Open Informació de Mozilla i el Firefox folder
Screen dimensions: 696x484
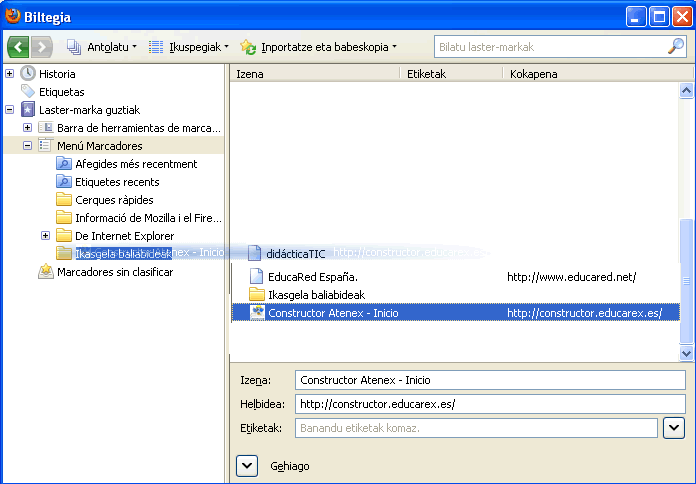[x=139, y=218]
